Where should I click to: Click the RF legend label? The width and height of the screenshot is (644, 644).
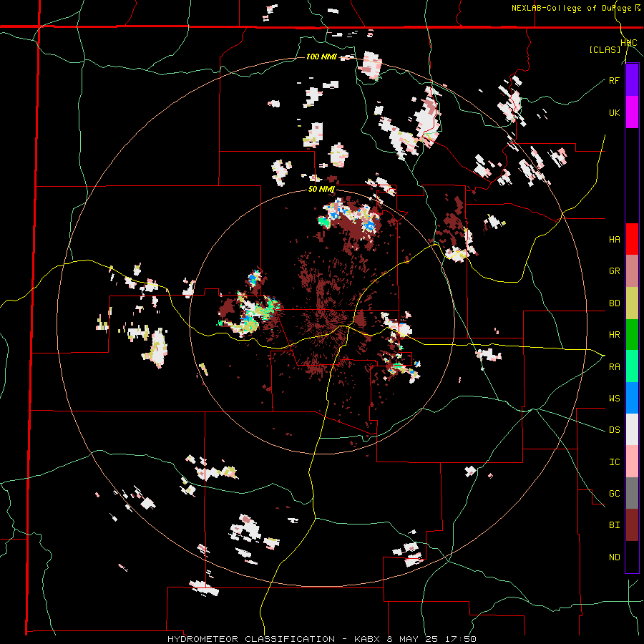614,80
